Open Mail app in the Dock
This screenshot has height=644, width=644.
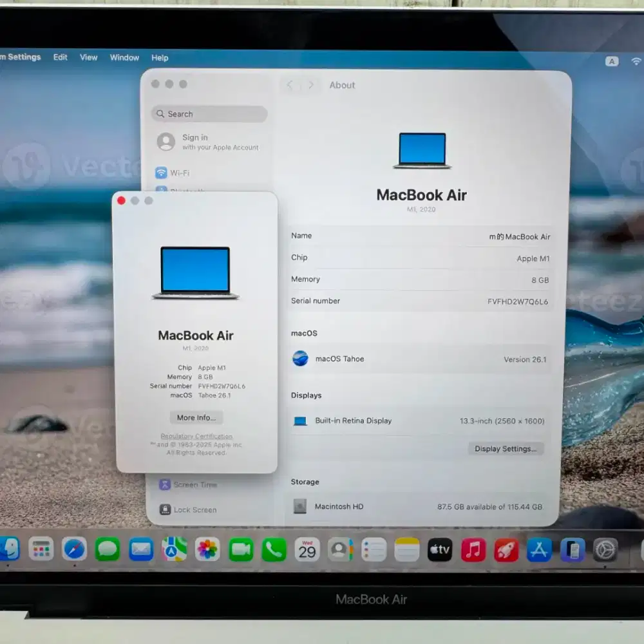[x=141, y=549]
